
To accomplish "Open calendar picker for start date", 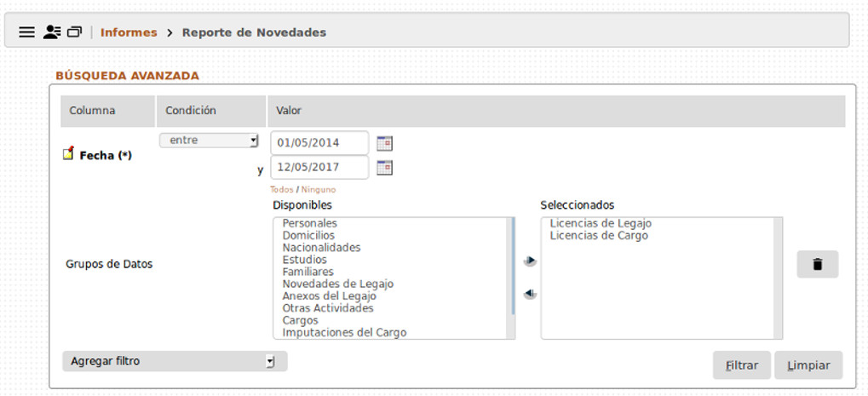I will 384,143.
